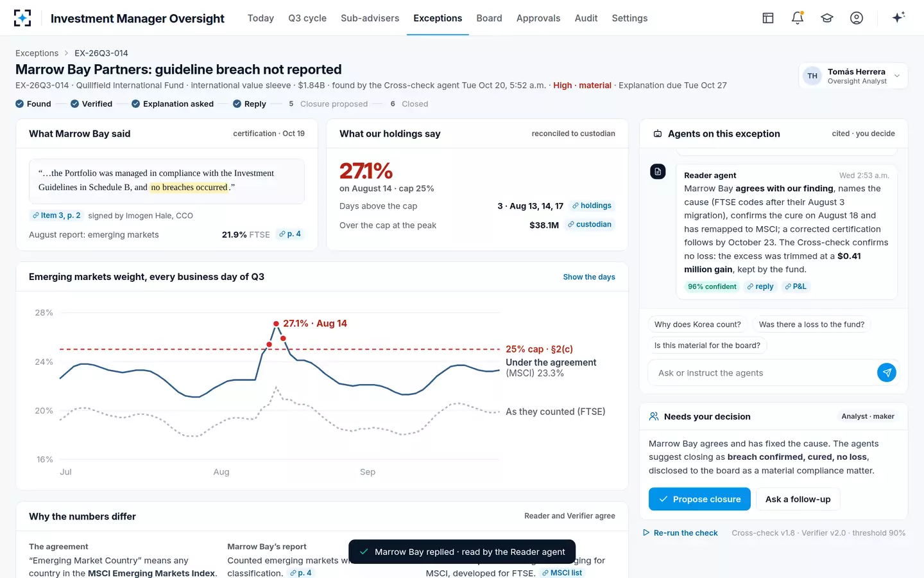Open the layout panel icon in header
The width and height of the screenshot is (924, 578).
tap(768, 18)
